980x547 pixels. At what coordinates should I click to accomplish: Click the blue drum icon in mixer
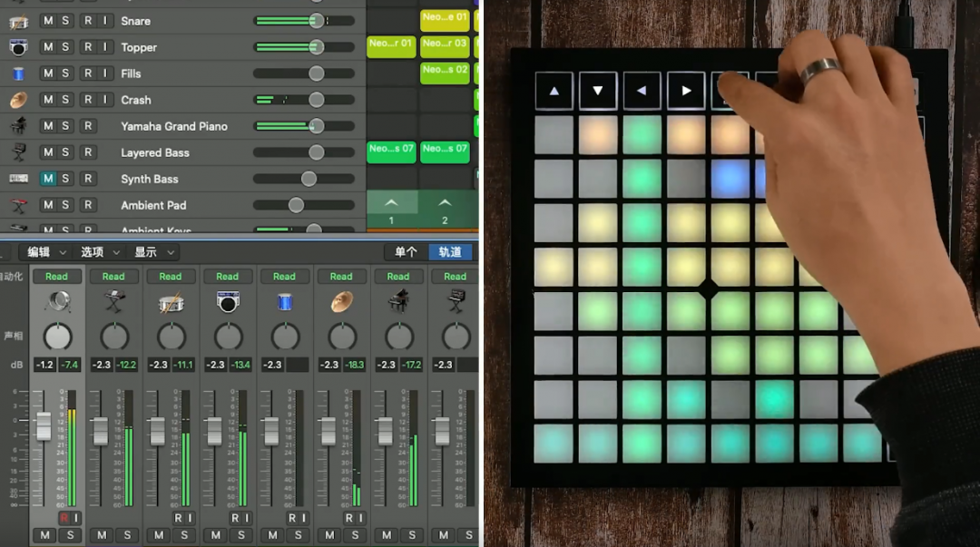[285, 302]
